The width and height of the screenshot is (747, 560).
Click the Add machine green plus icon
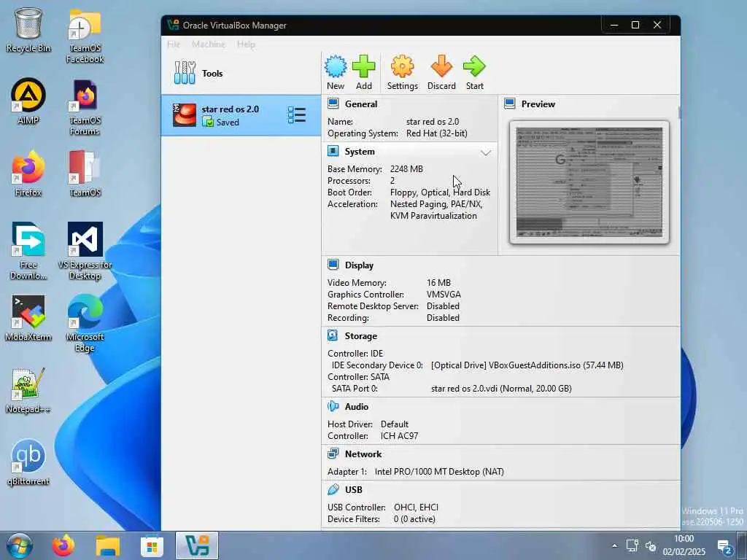363,66
